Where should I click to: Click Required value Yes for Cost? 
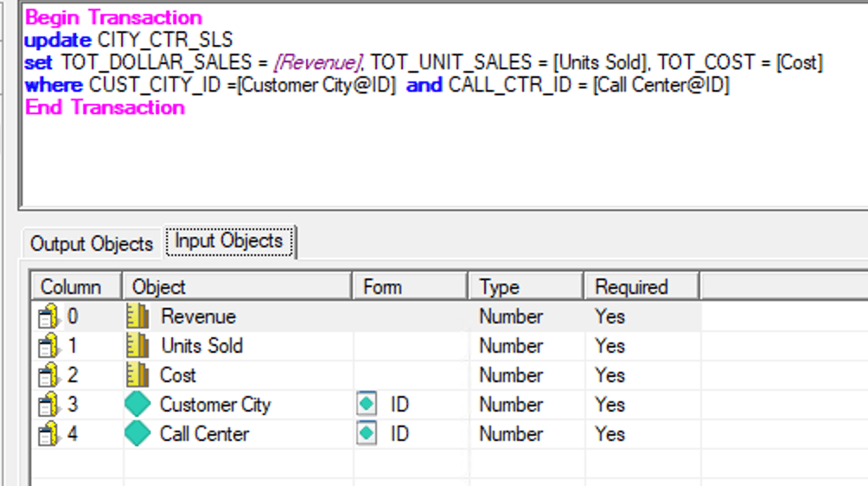(x=610, y=375)
